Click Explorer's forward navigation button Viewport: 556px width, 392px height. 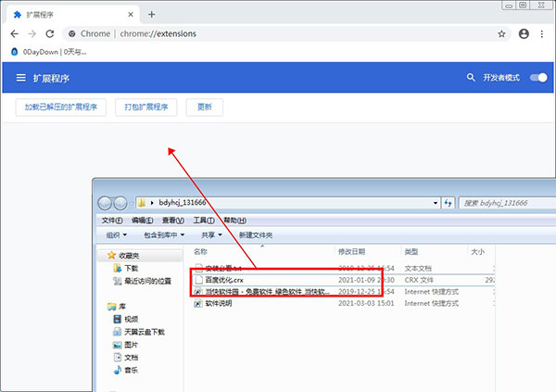pyautogui.click(x=120, y=203)
